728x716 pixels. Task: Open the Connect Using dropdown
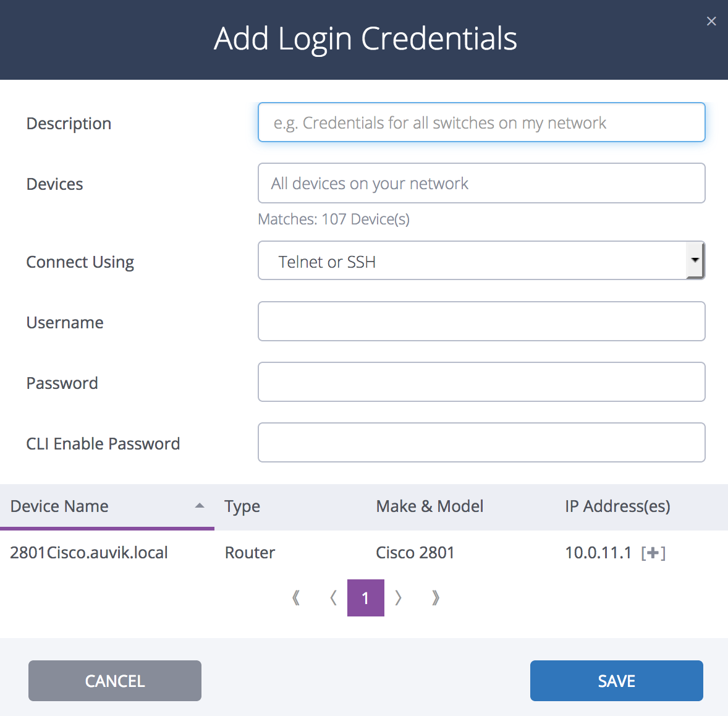(x=472, y=261)
